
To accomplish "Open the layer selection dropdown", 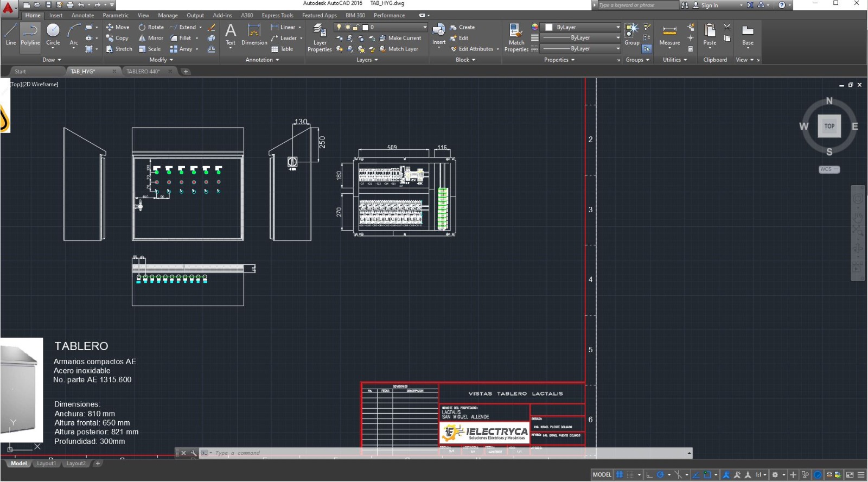I will (x=425, y=27).
